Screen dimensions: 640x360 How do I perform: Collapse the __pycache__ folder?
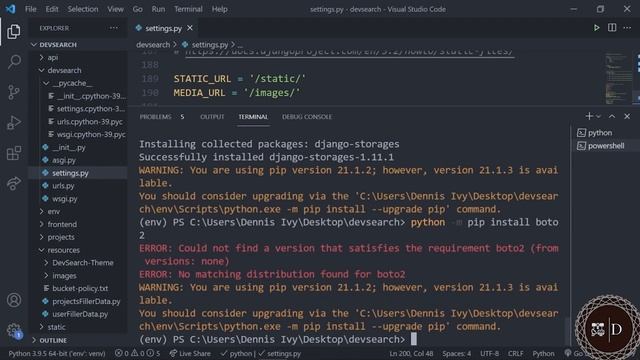[x=72, y=83]
